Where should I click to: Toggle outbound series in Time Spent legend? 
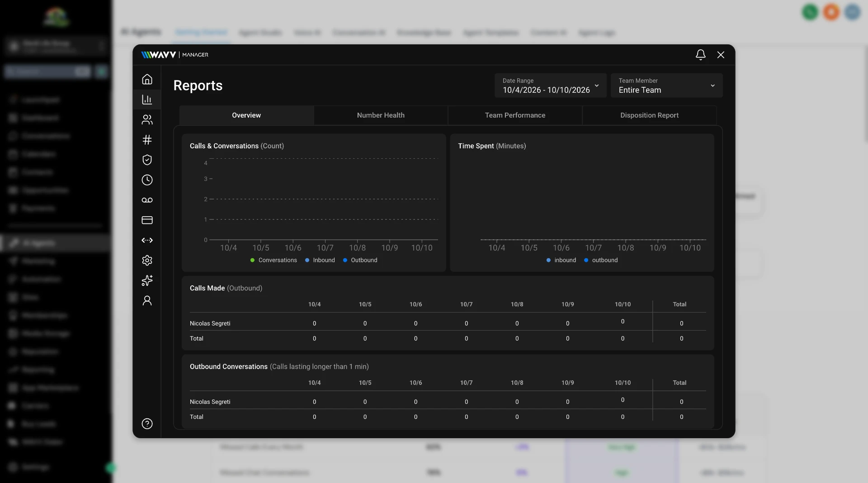pos(601,260)
